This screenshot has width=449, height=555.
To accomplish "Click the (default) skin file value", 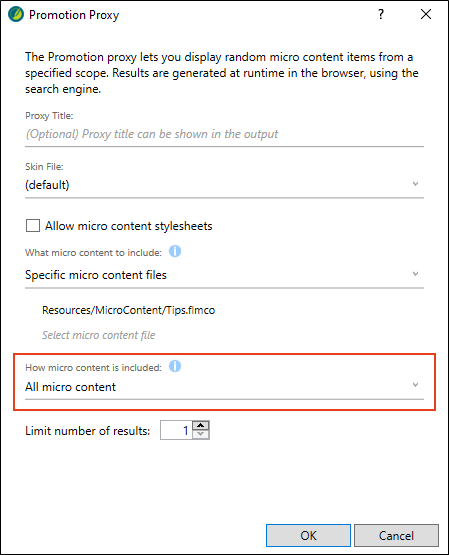I will pos(47,185).
